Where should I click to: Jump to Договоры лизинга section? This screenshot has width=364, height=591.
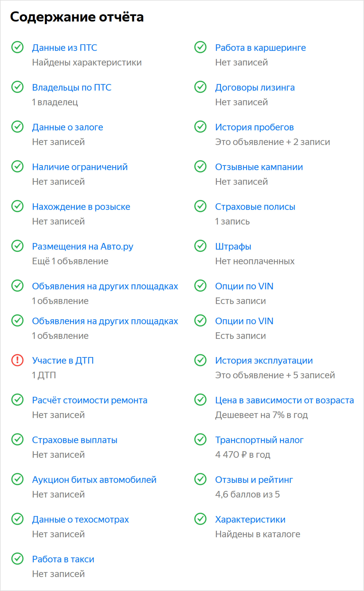[255, 87]
